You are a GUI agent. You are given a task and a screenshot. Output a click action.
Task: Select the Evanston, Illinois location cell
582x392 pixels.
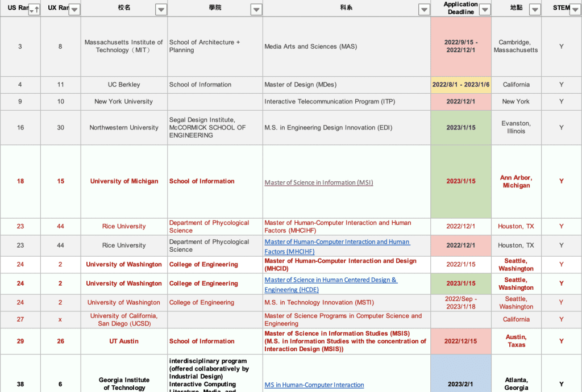(x=516, y=128)
